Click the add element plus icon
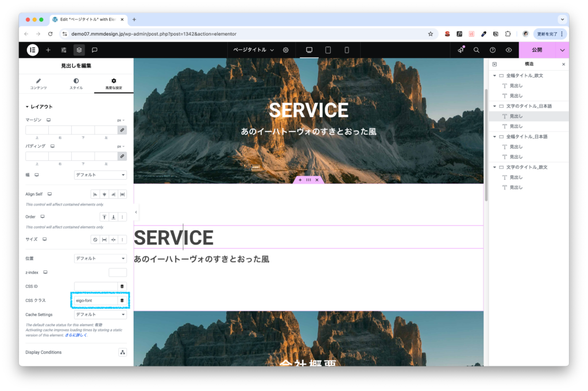Screen dimensions: 588x391 tap(48, 50)
